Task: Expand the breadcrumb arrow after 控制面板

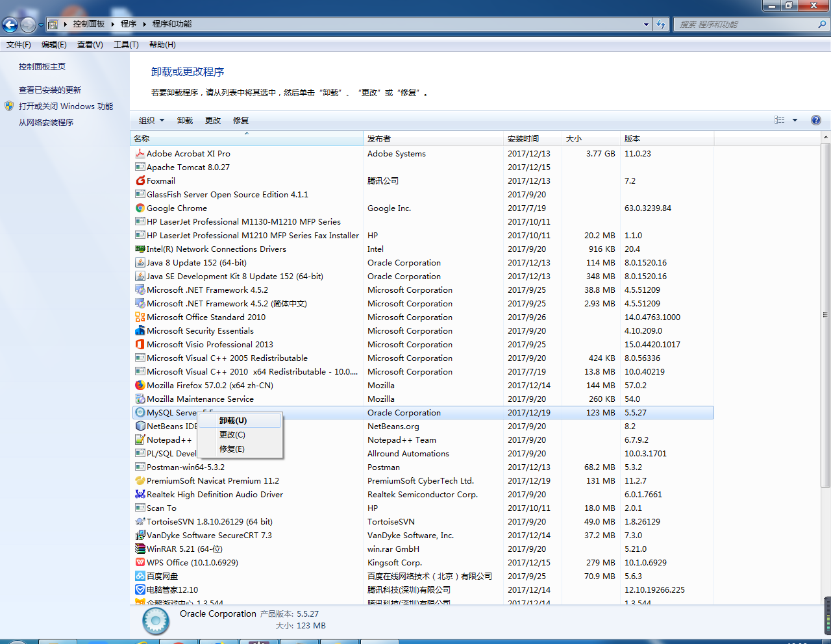Action: [113, 24]
